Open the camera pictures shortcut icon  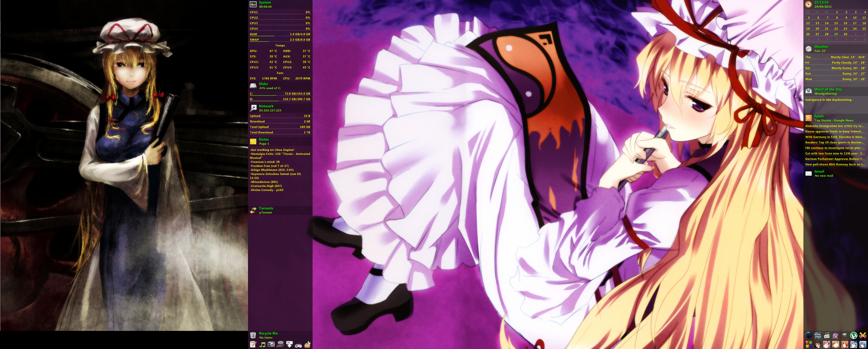(271, 344)
